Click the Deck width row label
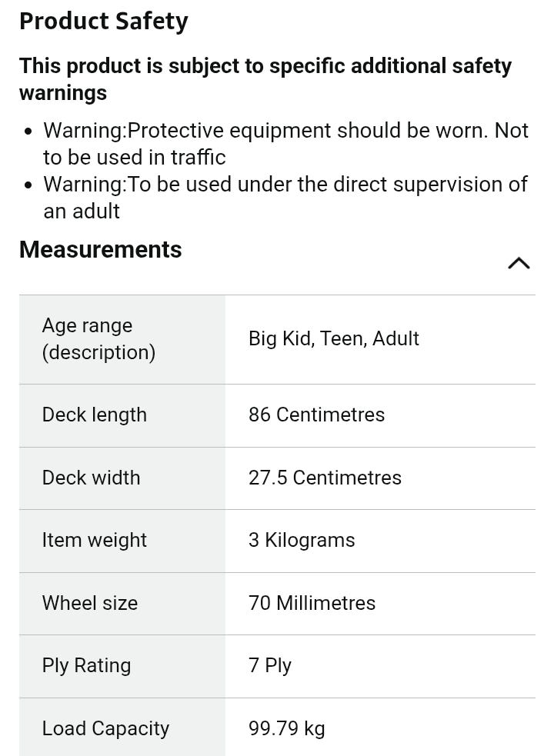The height and width of the screenshot is (756, 554). point(91,478)
